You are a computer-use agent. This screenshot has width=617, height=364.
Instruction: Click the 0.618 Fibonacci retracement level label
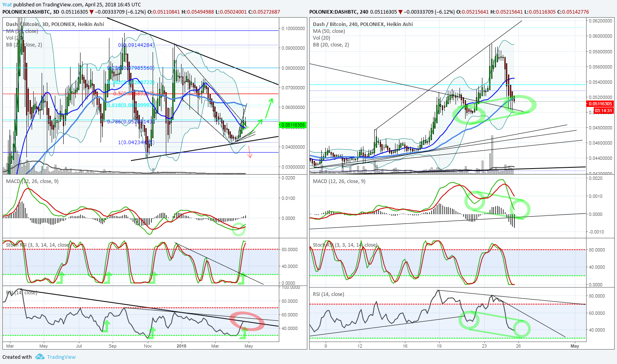point(130,105)
